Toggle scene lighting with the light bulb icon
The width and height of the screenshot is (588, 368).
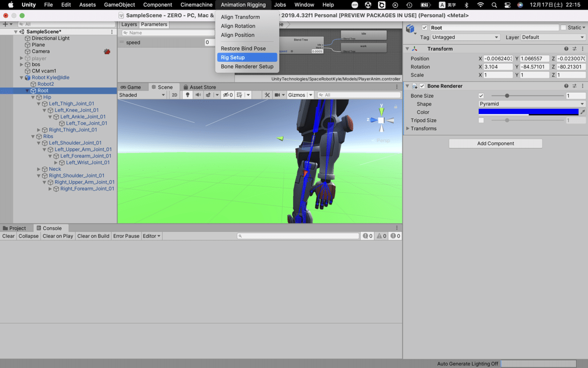pyautogui.click(x=187, y=95)
